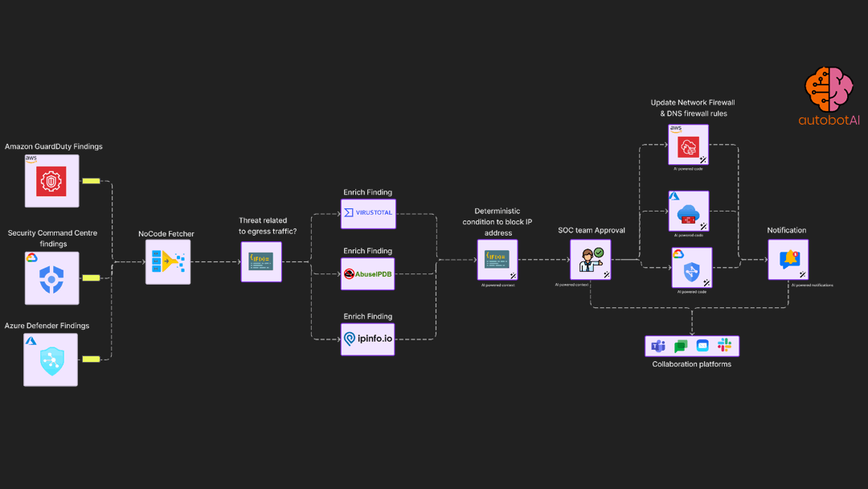Select the SOC team Approval node
868x489 pixels.
[x=591, y=260]
